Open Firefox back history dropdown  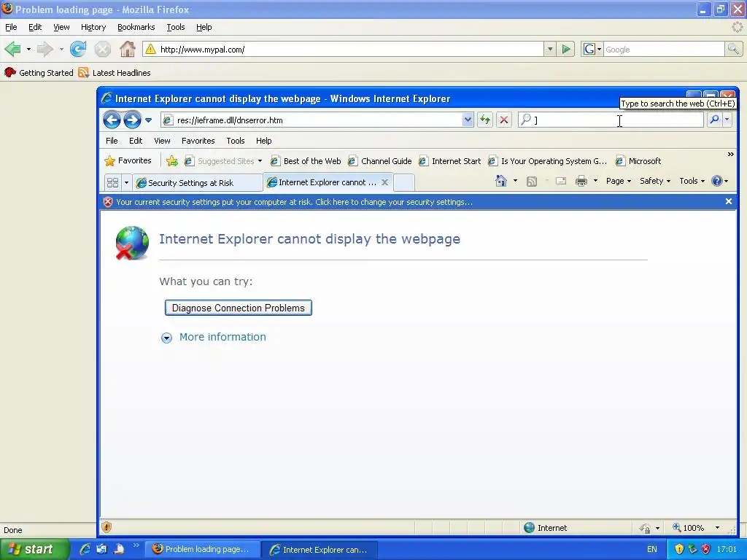click(x=28, y=49)
